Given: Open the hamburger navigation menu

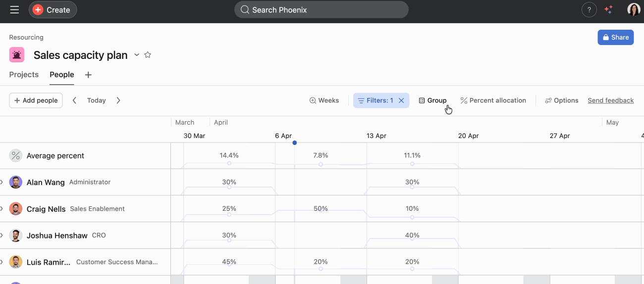Looking at the screenshot, I should point(14,10).
